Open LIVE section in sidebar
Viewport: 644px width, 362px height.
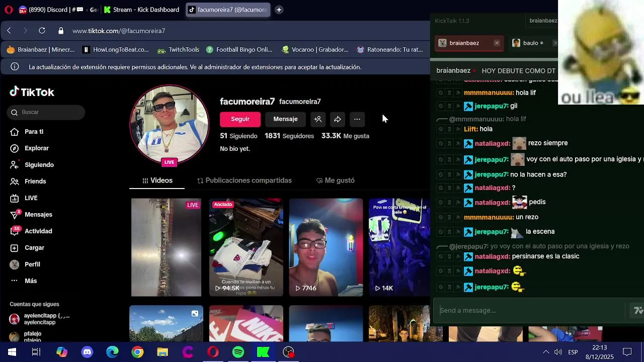tap(31, 198)
